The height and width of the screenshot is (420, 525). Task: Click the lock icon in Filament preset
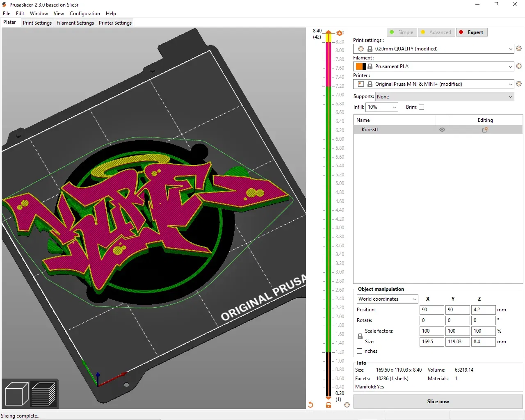coord(370,66)
